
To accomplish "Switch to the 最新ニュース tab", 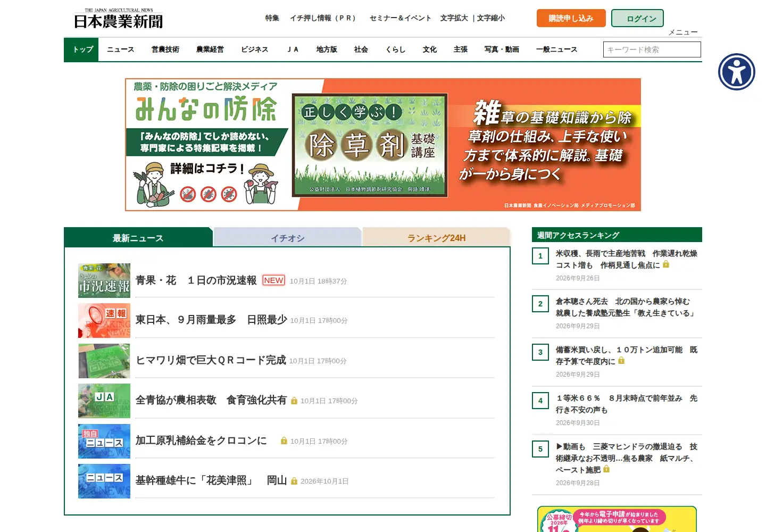I will [138, 237].
